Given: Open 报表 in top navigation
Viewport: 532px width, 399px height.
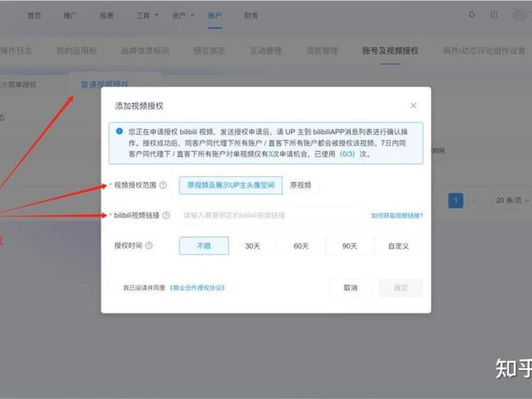Looking at the screenshot, I should pyautogui.click(x=106, y=15).
